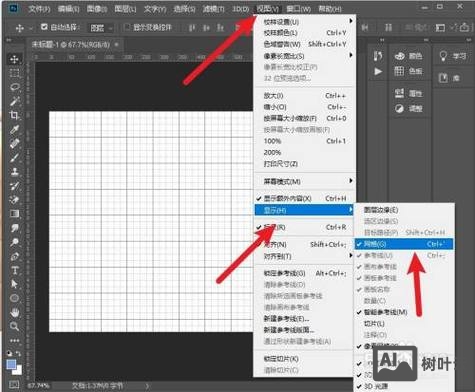Toggle 3D 光源 in the submenu
475x392 pixels.
pyautogui.click(x=404, y=386)
